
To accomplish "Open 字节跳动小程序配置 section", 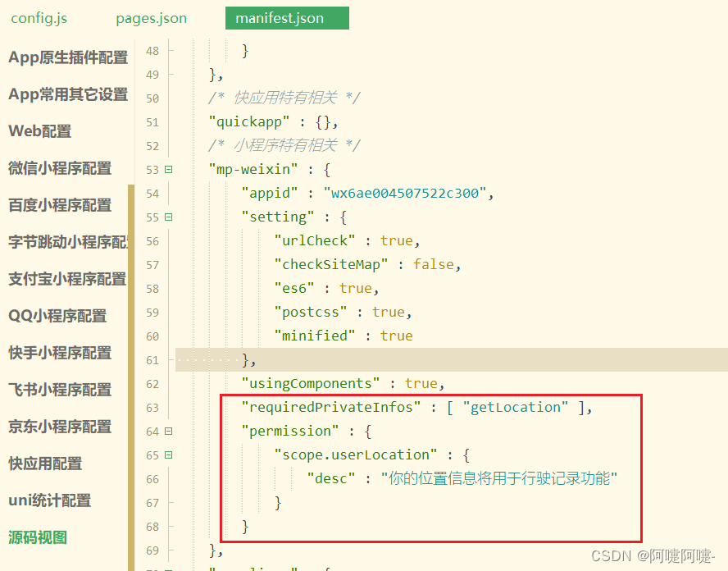I will point(68,242).
